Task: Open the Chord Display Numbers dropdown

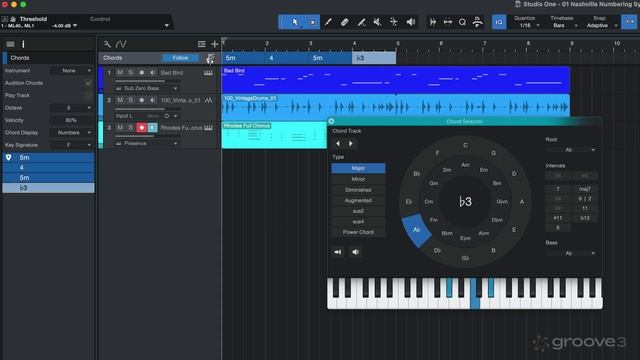Action: coord(71,133)
